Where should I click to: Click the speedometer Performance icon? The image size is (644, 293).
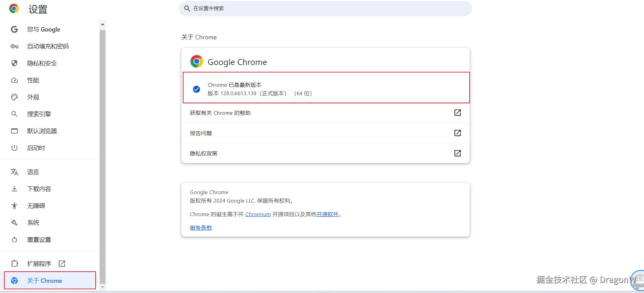tap(14, 80)
